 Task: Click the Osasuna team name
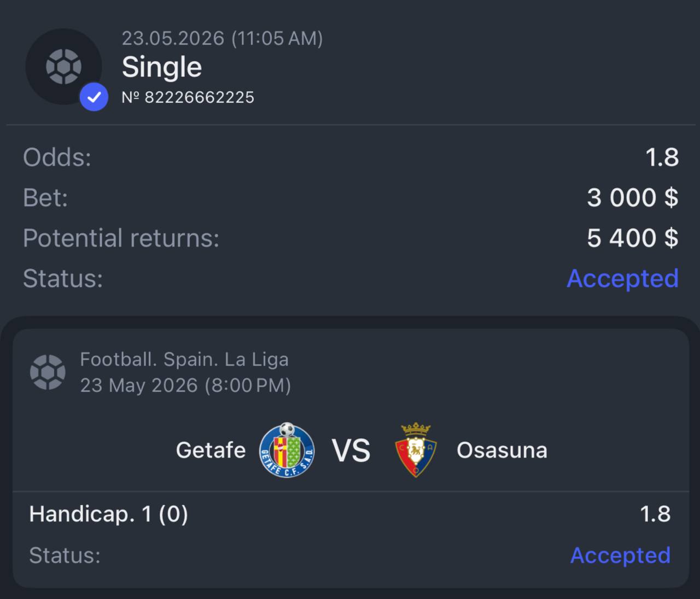pos(502,450)
